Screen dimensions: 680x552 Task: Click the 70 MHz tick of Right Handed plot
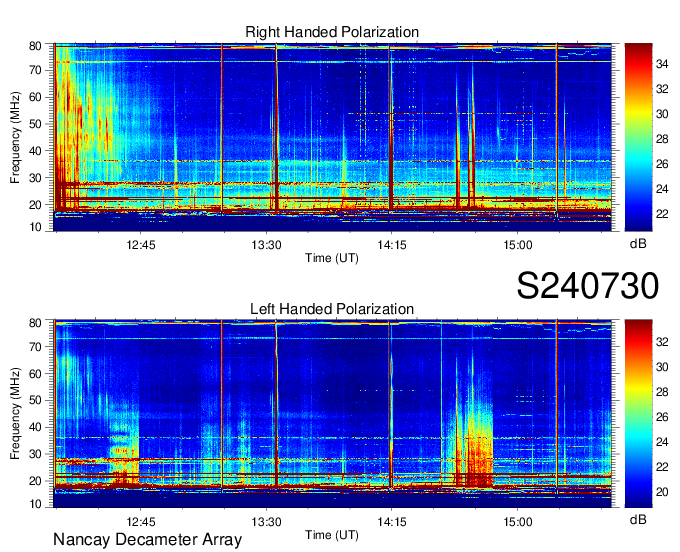(x=35, y=70)
